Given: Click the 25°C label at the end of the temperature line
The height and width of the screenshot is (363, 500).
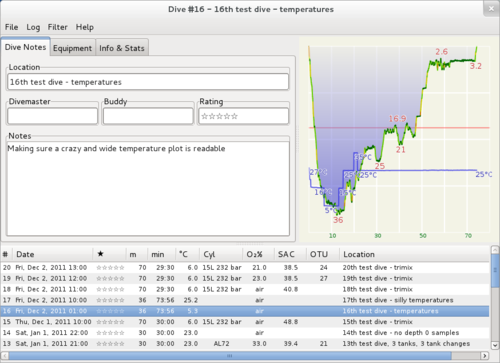Looking at the screenshot, I should [x=484, y=174].
